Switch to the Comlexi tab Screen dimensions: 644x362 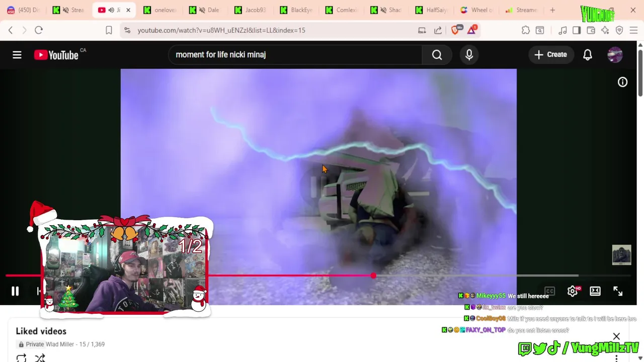342,10
